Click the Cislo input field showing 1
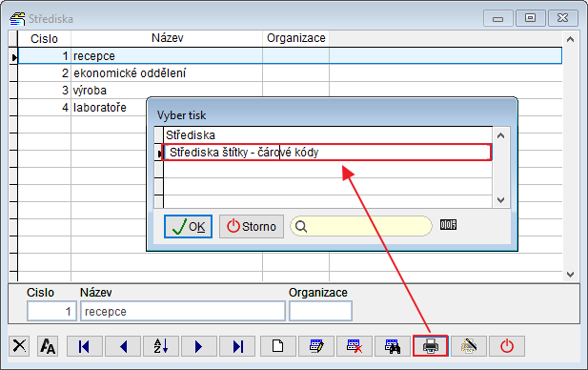588x370 pixels. [51, 311]
